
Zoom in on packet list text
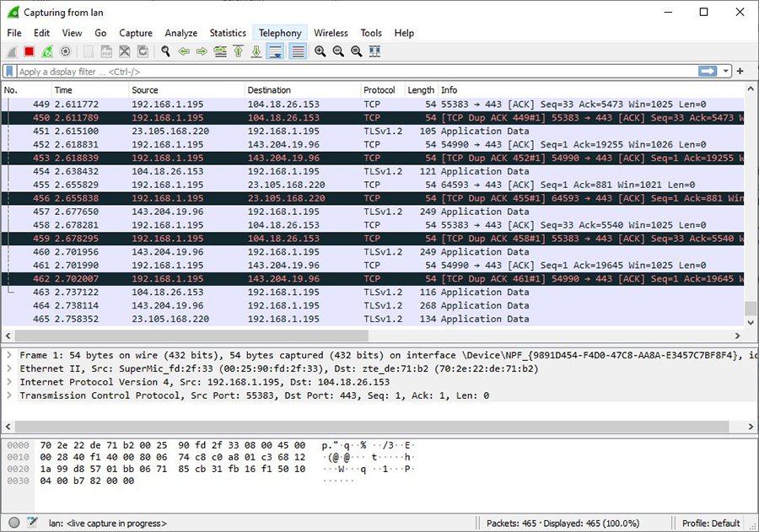[x=320, y=51]
